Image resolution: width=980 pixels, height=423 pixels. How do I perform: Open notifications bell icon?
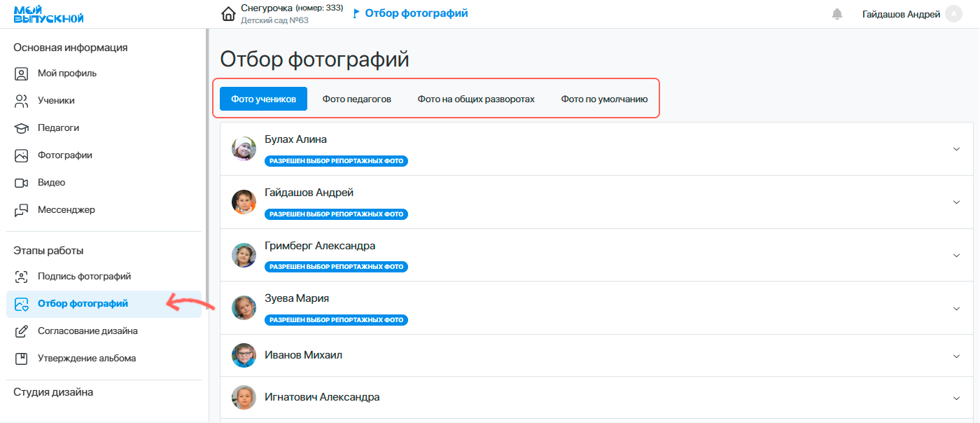(836, 14)
